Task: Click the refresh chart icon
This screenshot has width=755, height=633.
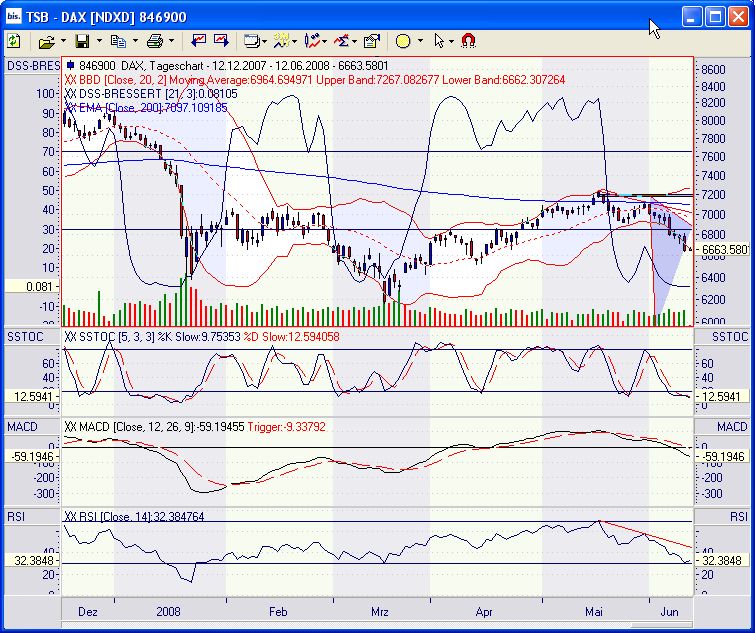Action: (13, 41)
